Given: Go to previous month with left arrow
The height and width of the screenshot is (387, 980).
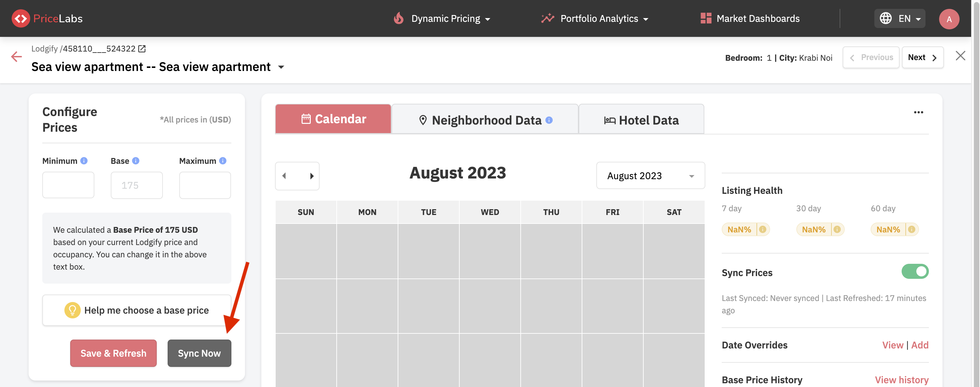Looking at the screenshot, I should coord(284,176).
